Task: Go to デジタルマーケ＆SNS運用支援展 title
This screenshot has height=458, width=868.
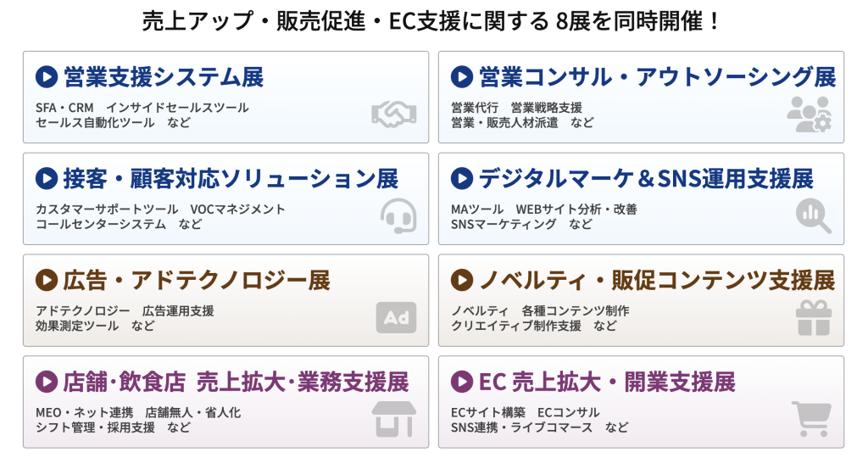Action: click(645, 179)
